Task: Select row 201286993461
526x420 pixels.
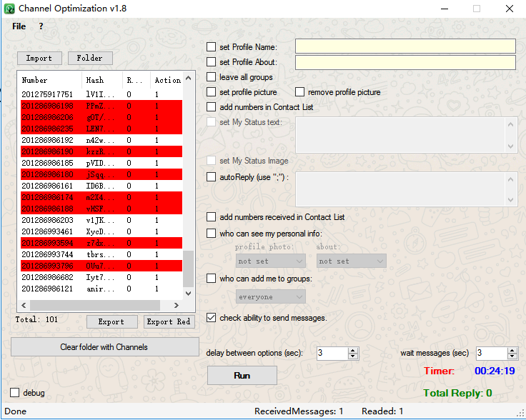Action: [x=101, y=231]
